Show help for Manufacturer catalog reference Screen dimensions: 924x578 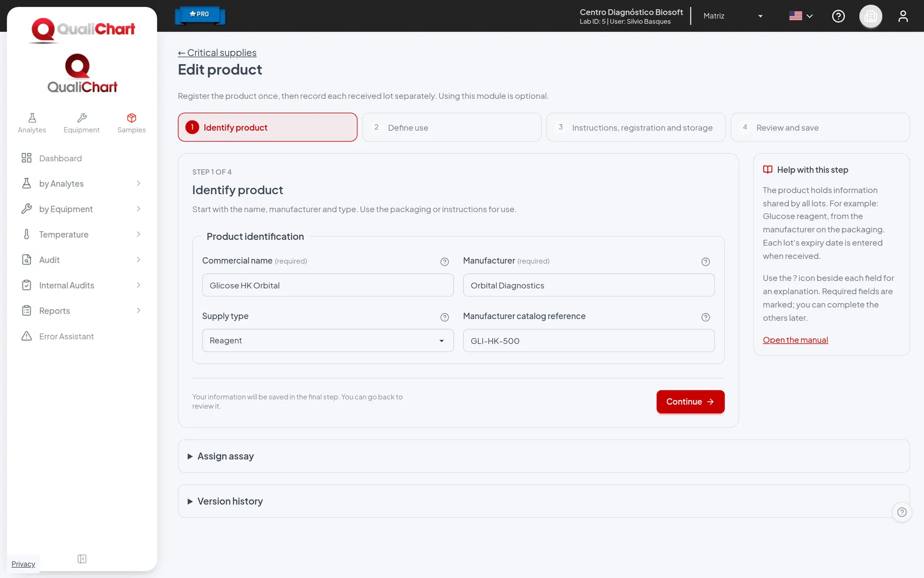click(x=706, y=317)
